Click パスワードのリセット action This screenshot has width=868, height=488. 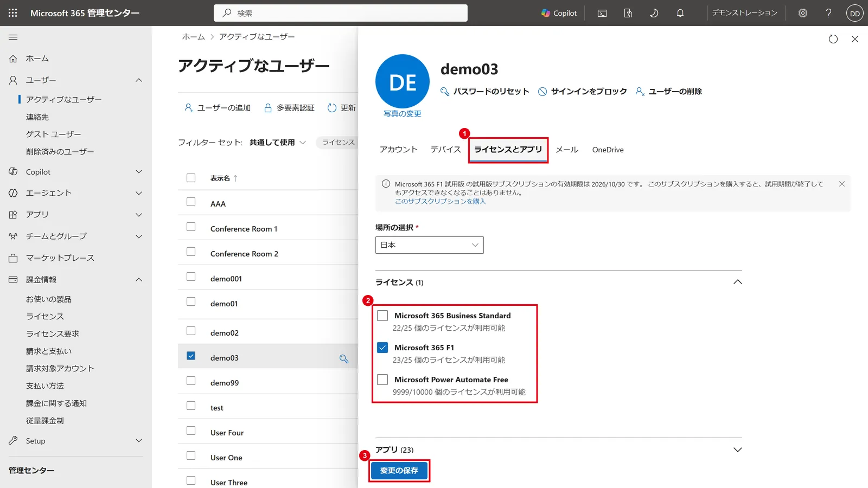click(484, 92)
